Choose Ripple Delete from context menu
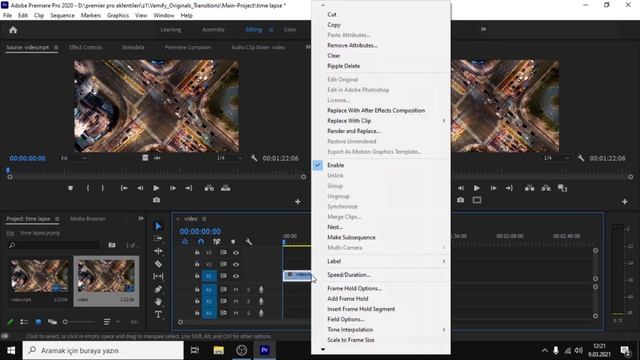This screenshot has height=360, width=640. 344,66
